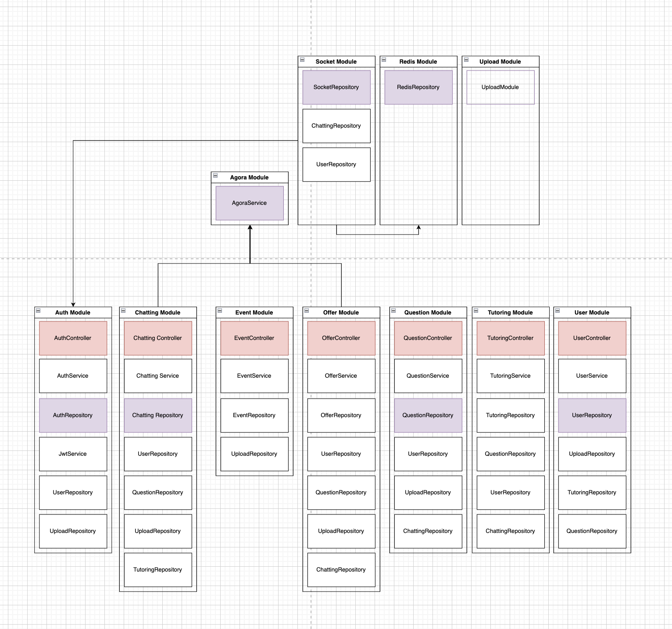Select the EventRepository box
Viewport: 672px width, 629px height.
click(x=254, y=415)
